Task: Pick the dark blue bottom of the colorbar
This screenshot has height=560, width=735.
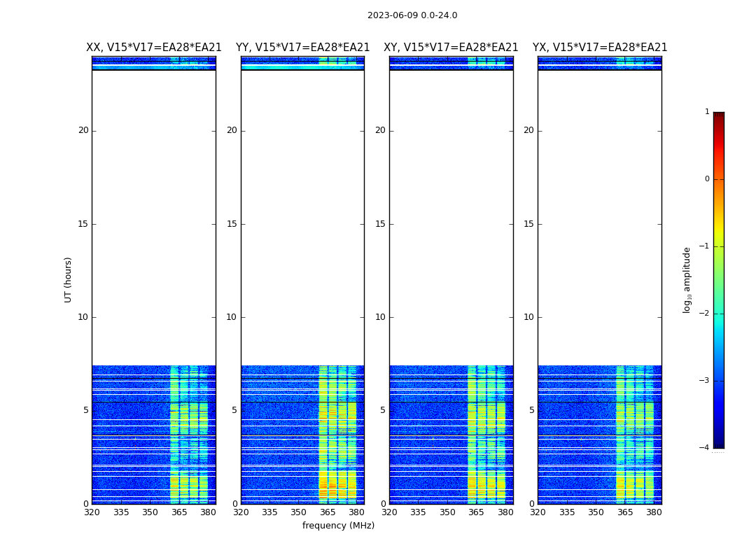Action: (718, 444)
